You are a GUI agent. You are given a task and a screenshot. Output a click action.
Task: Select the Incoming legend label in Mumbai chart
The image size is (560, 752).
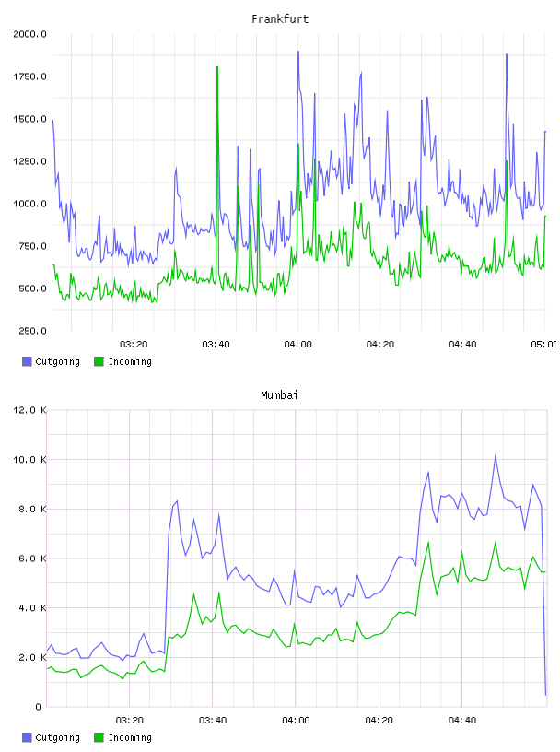coord(130,738)
